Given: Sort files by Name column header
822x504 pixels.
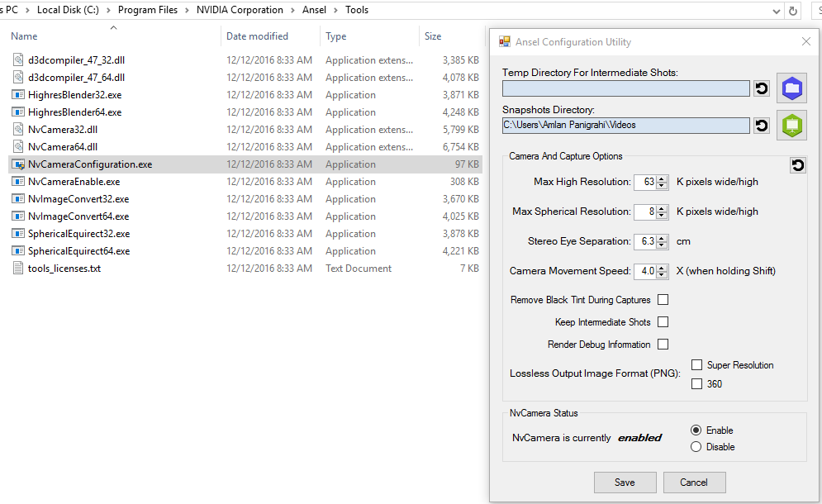Looking at the screenshot, I should (x=24, y=36).
